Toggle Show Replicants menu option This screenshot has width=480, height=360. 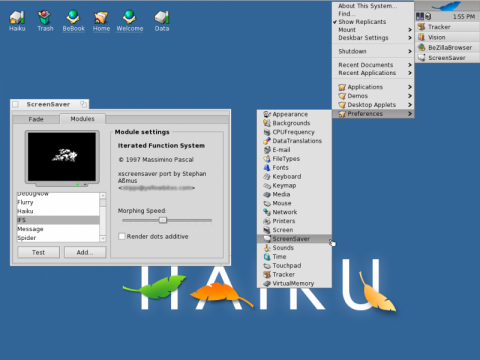tap(373, 22)
